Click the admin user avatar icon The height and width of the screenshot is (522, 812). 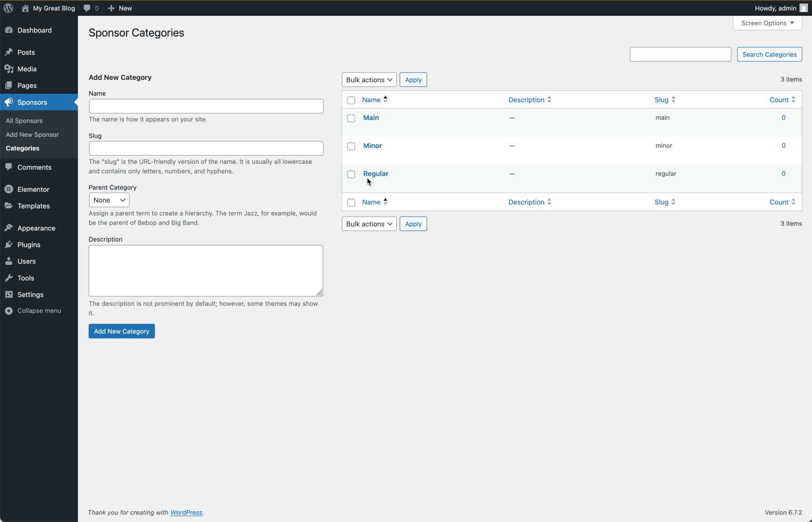[803, 8]
